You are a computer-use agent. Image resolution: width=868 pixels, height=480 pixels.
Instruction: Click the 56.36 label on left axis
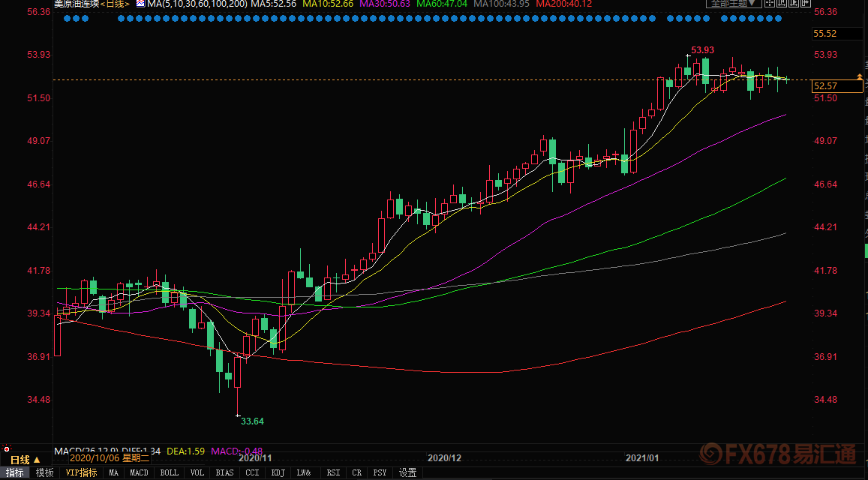tap(39, 12)
